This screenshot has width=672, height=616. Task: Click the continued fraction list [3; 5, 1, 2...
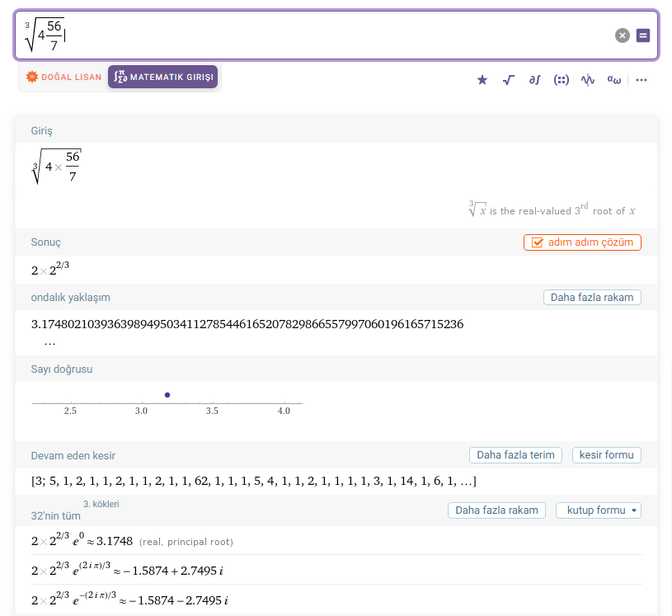pyautogui.click(x=253, y=481)
